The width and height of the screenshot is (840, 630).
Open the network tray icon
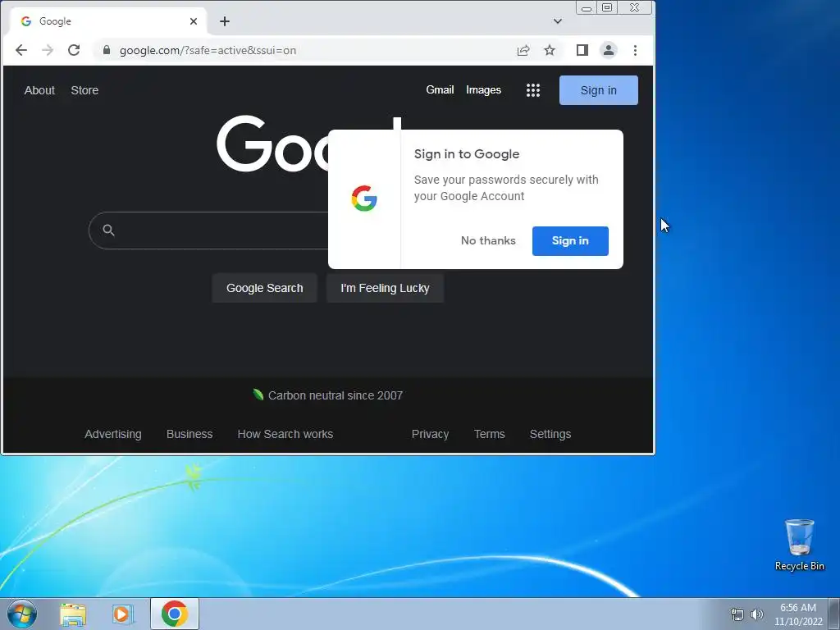point(737,614)
